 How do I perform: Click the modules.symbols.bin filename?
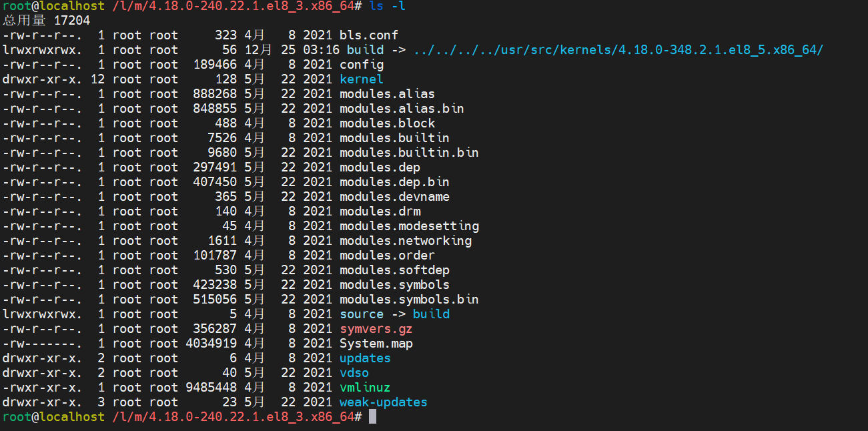409,300
